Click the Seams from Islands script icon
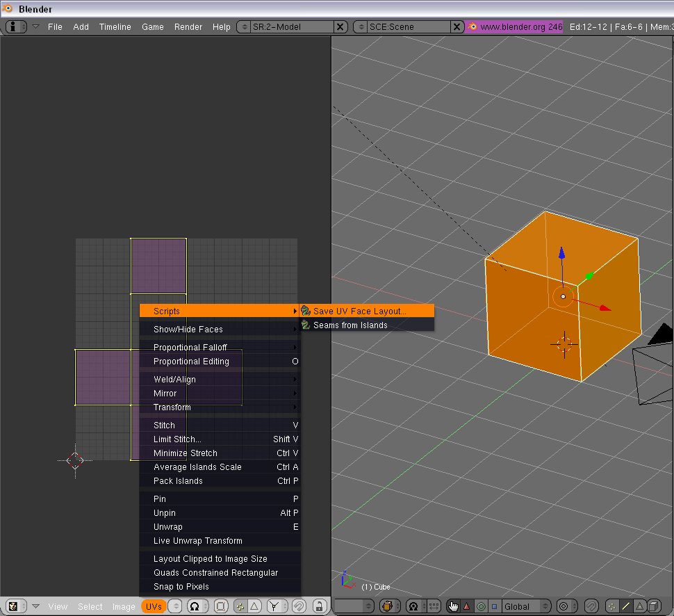 click(306, 325)
